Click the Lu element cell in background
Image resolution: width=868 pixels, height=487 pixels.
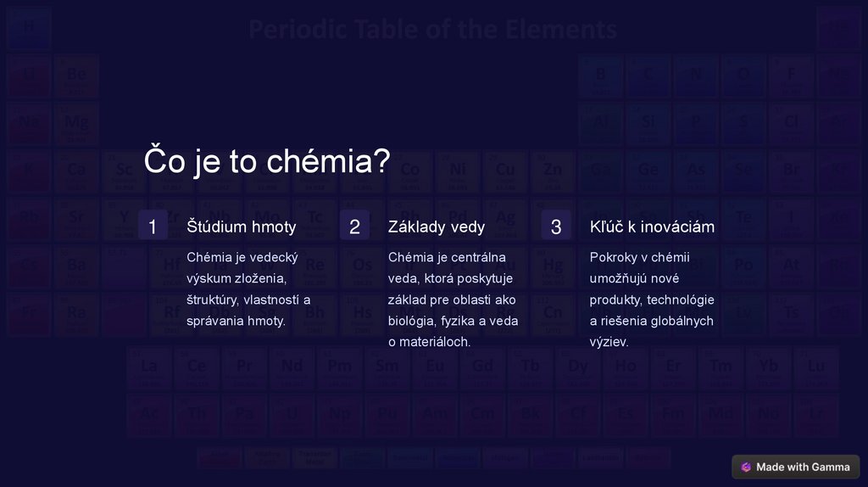(x=815, y=367)
